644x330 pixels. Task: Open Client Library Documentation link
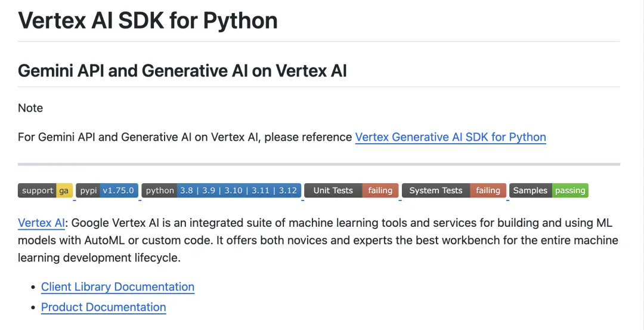pyautogui.click(x=117, y=287)
